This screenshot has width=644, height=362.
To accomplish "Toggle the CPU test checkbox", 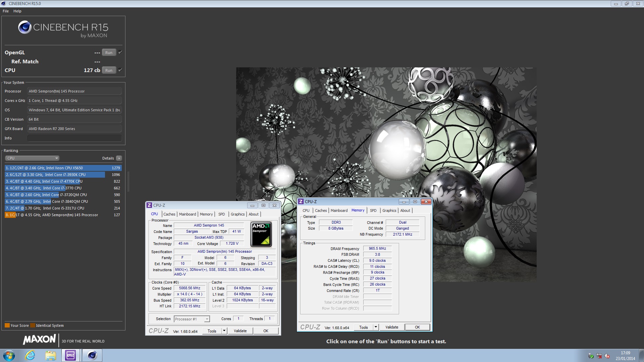I will click(x=120, y=70).
